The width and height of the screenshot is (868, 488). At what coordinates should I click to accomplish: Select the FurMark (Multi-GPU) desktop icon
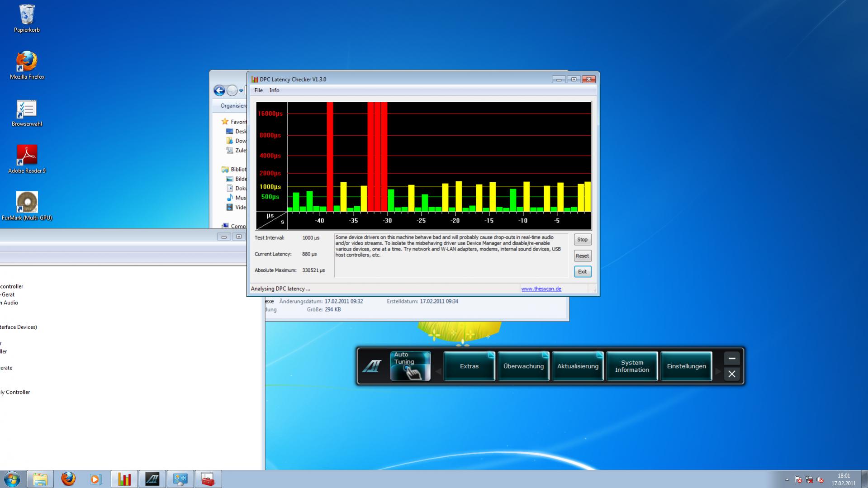(x=27, y=206)
